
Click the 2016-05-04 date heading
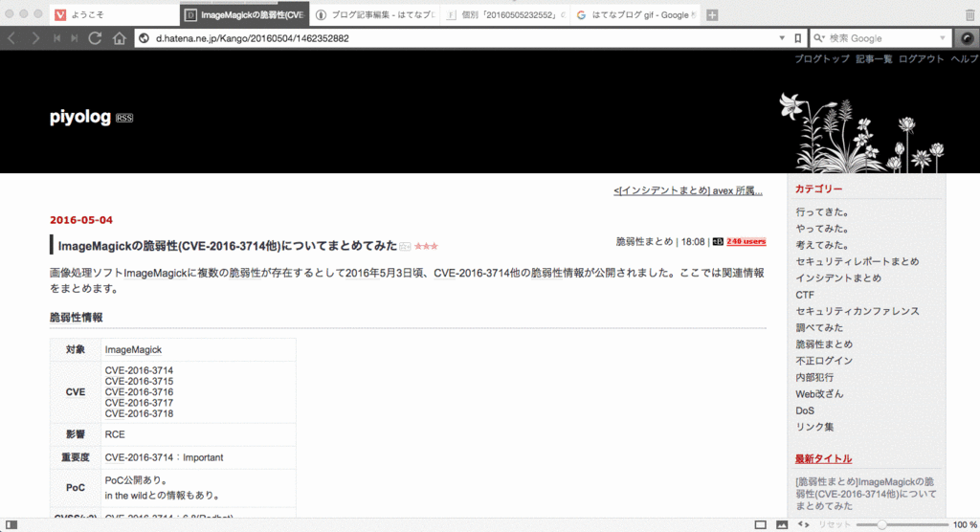(81, 220)
